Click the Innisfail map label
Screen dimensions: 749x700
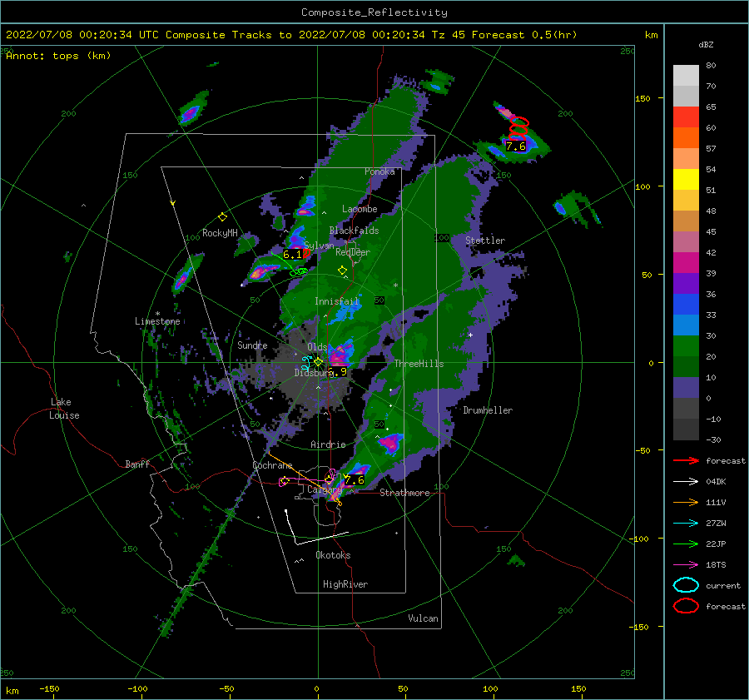(x=336, y=301)
